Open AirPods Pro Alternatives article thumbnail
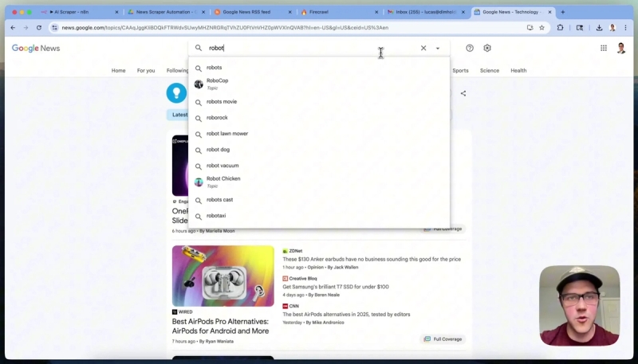The height and width of the screenshot is (364, 638). 223,276
